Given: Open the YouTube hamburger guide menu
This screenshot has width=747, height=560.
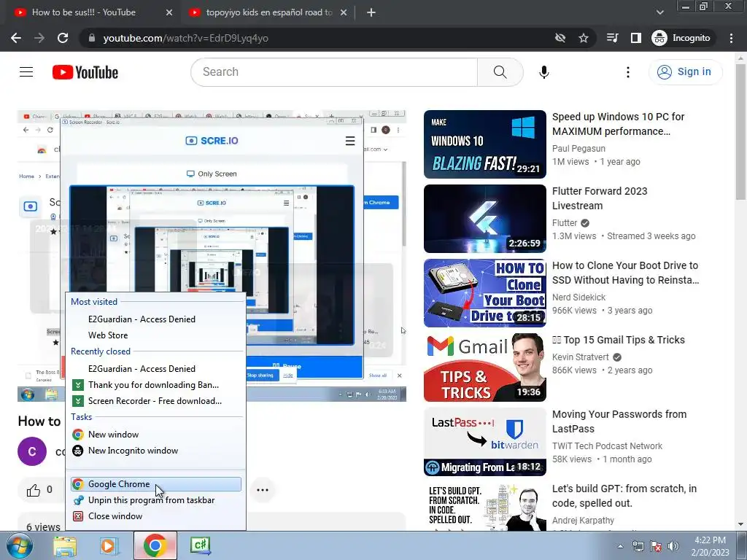Looking at the screenshot, I should 26,72.
